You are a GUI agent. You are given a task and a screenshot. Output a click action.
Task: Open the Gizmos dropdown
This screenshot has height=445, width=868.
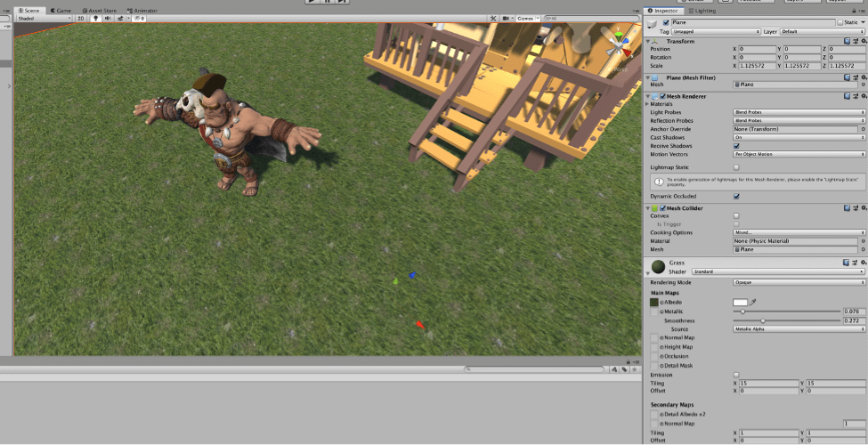527,19
